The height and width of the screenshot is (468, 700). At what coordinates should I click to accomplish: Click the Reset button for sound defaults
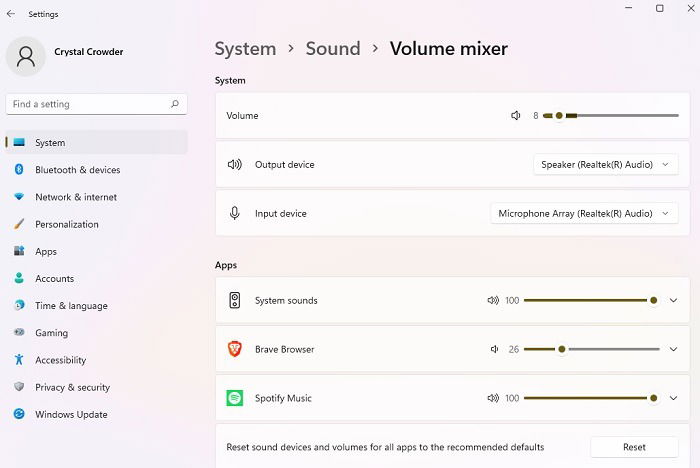point(634,447)
